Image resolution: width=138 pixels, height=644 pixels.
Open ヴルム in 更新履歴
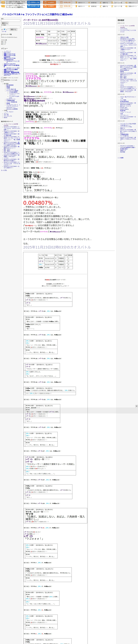coord(122,86)
